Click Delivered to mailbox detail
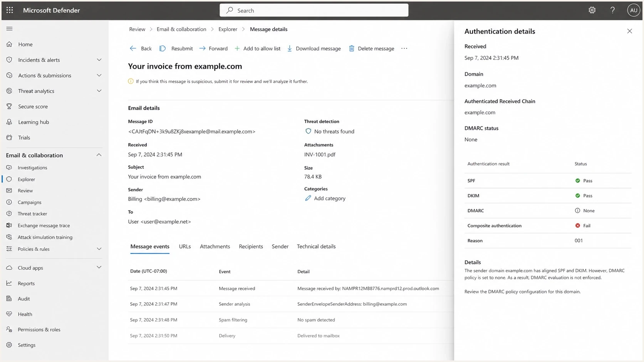 click(319, 336)
